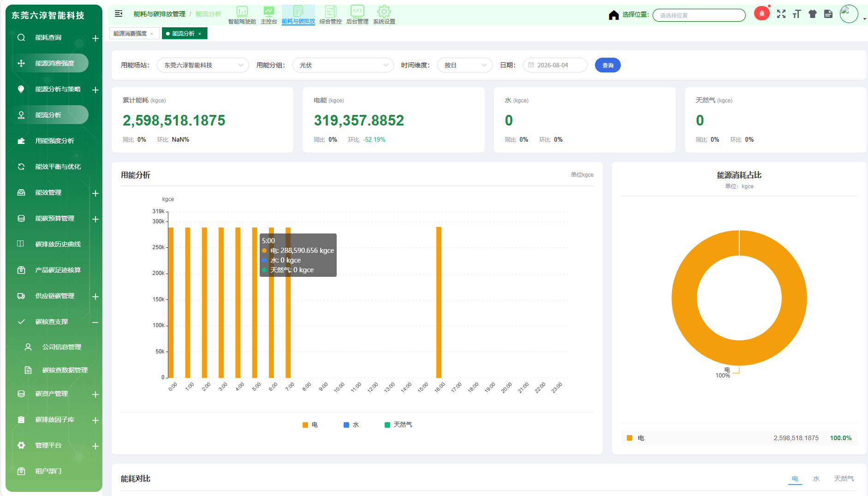The height and width of the screenshot is (496, 868).
Task: Toggle the sidebar collapse hamburger icon
Action: [x=119, y=14]
